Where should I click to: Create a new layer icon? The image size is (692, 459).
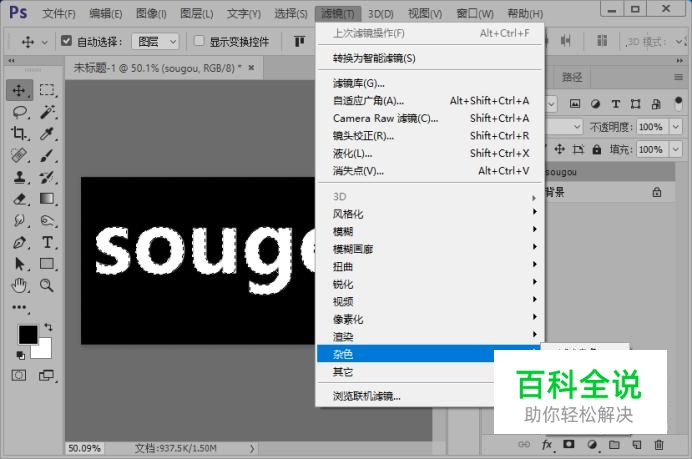click(636, 445)
